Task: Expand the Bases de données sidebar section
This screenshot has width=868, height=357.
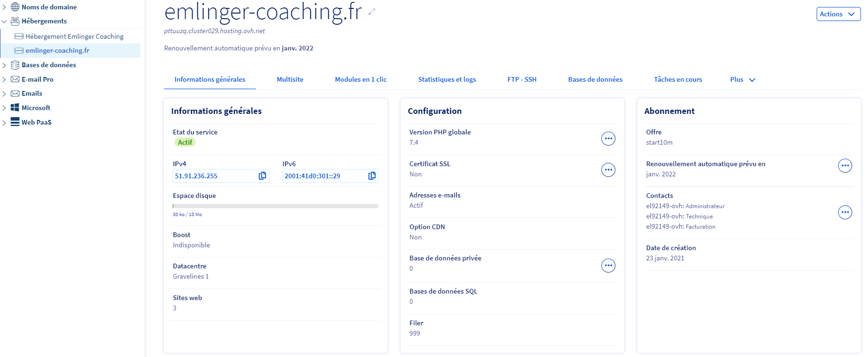Action: click(x=4, y=65)
